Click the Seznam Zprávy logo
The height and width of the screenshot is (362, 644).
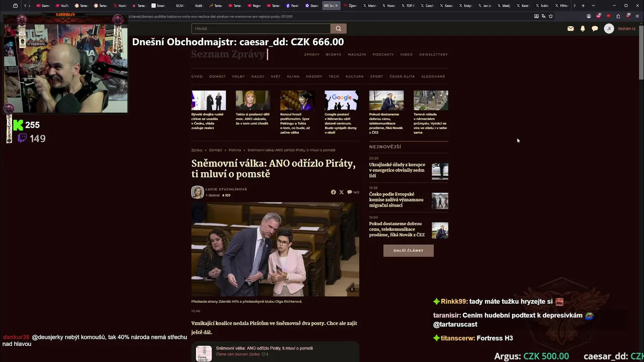click(x=228, y=54)
